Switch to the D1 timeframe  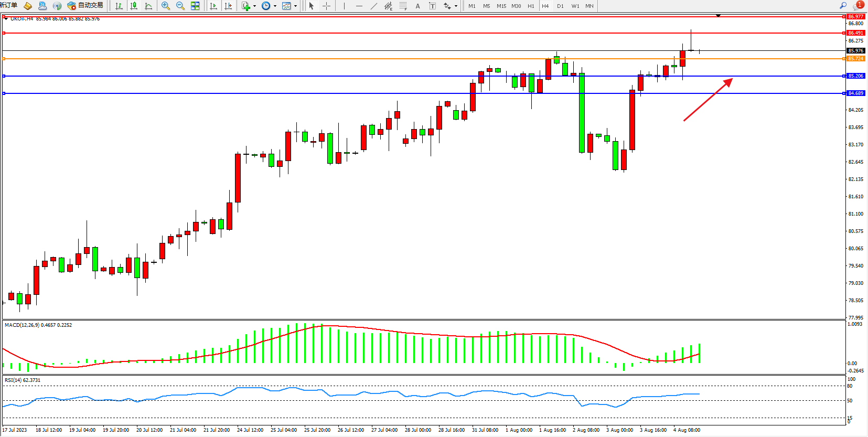pyautogui.click(x=560, y=6)
